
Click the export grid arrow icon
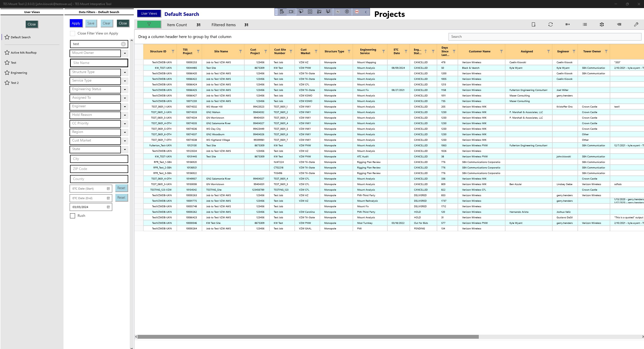click(x=568, y=24)
